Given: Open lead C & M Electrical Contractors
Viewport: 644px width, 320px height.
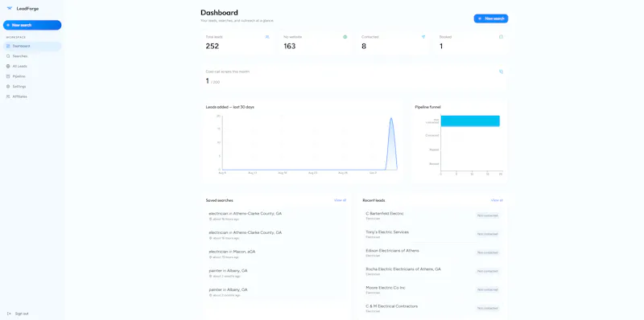Looking at the screenshot, I should click(392, 306).
